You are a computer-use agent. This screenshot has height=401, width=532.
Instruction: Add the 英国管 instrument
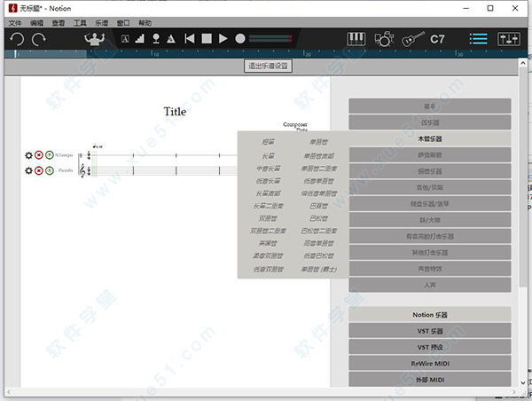(268, 243)
